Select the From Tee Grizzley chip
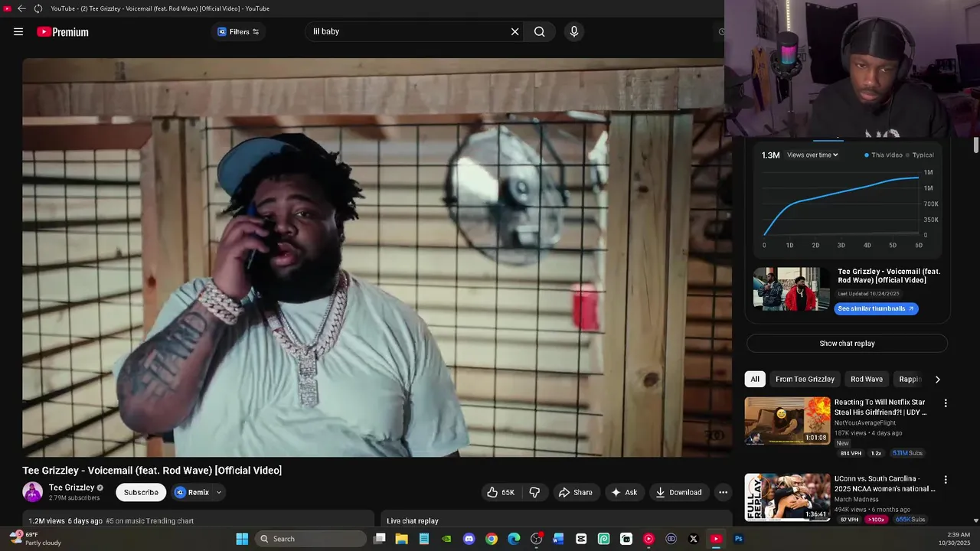980x551 pixels. (805, 379)
